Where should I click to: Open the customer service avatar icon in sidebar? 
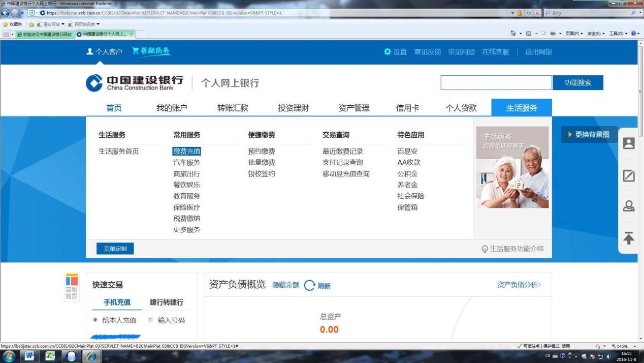pos(629,206)
